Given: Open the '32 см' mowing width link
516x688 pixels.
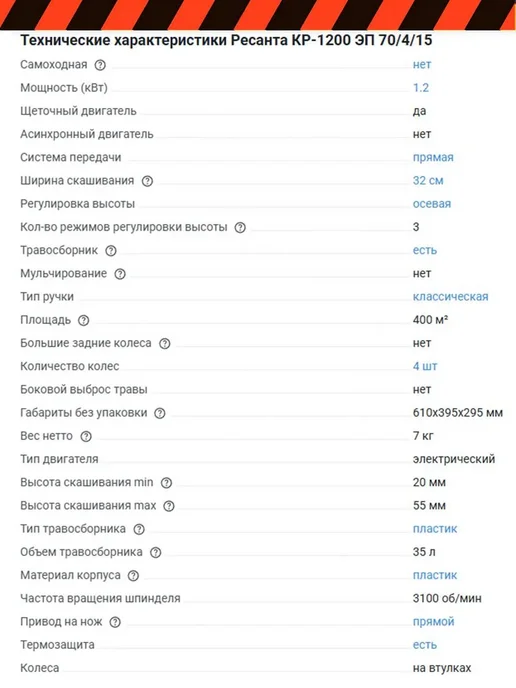Looking at the screenshot, I should coord(428,180).
